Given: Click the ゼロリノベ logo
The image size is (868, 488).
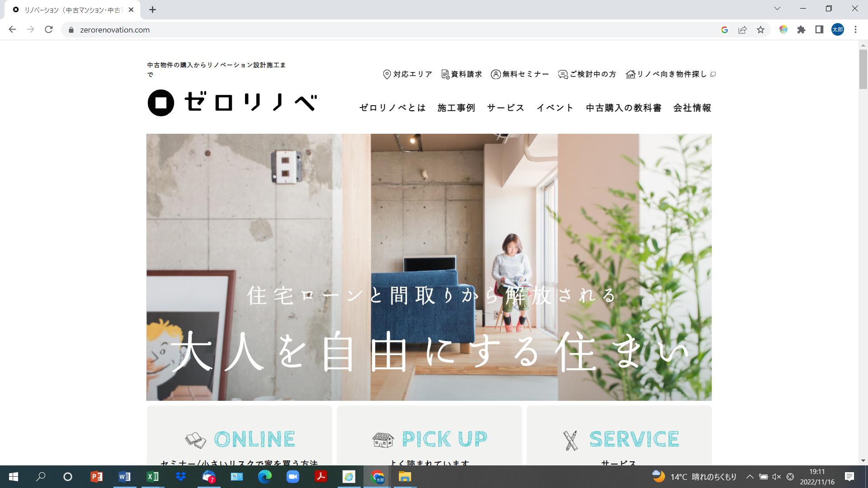Looking at the screenshot, I should click(x=232, y=103).
